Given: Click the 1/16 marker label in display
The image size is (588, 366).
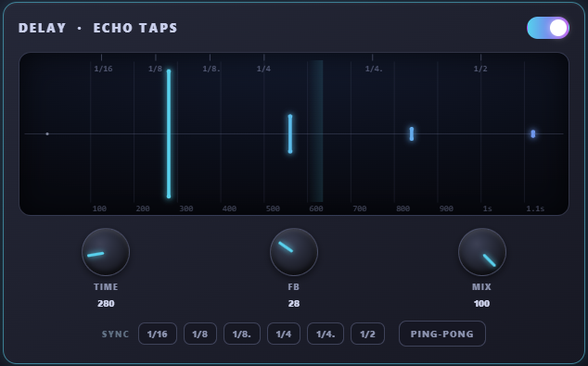Looking at the screenshot, I should click(103, 69).
